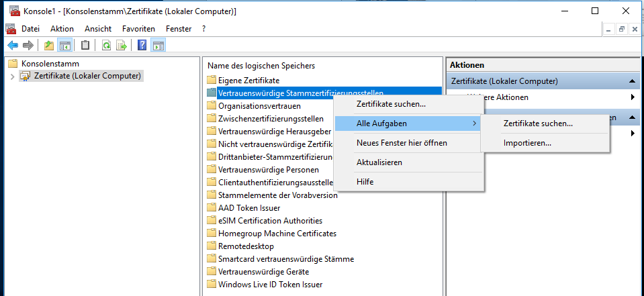Expand the Weitere Aktionen submenu arrow
The height and width of the screenshot is (296, 644).
click(633, 97)
